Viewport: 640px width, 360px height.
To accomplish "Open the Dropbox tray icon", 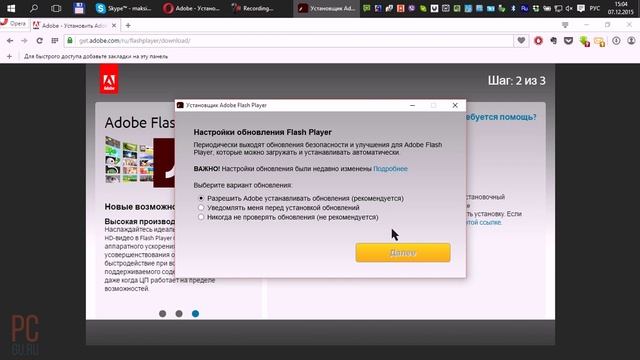I will point(536,8).
